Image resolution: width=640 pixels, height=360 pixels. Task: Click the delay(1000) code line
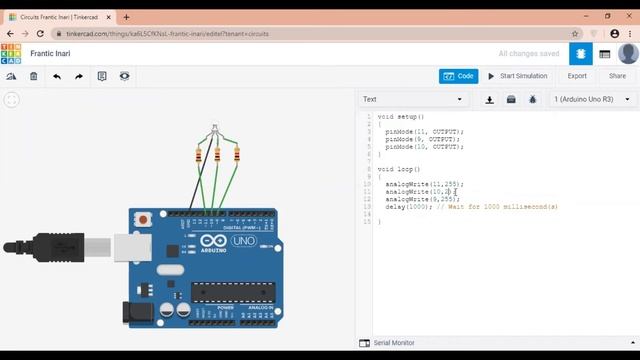(471, 207)
